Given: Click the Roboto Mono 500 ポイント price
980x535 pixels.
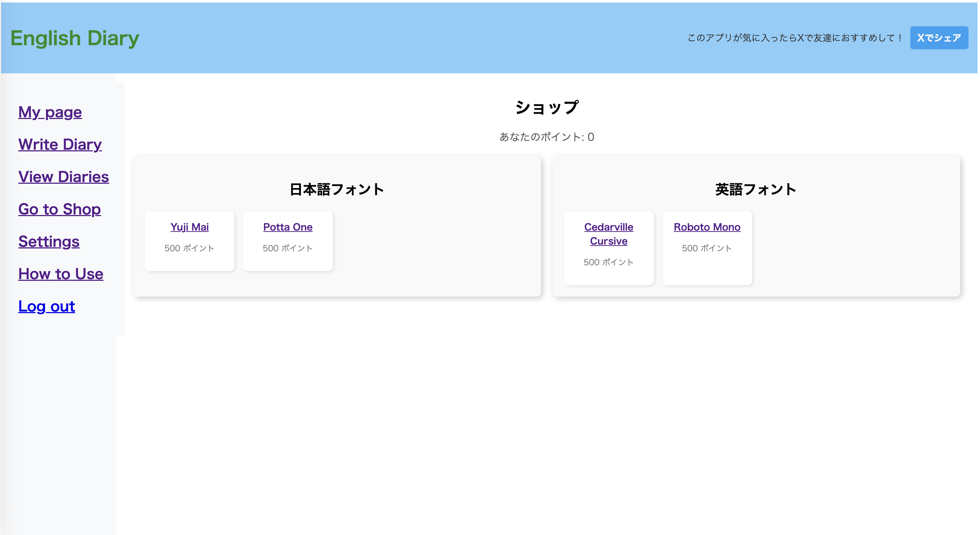Looking at the screenshot, I should click(706, 248).
